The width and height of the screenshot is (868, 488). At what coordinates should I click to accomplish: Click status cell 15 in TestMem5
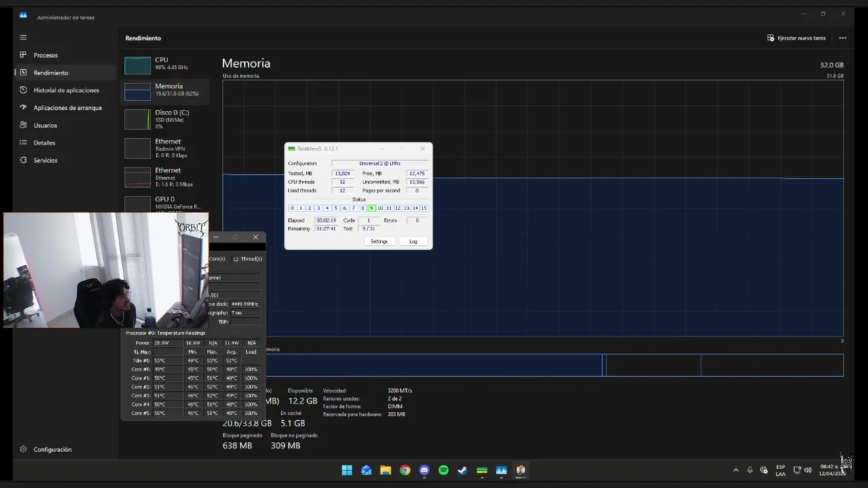424,208
